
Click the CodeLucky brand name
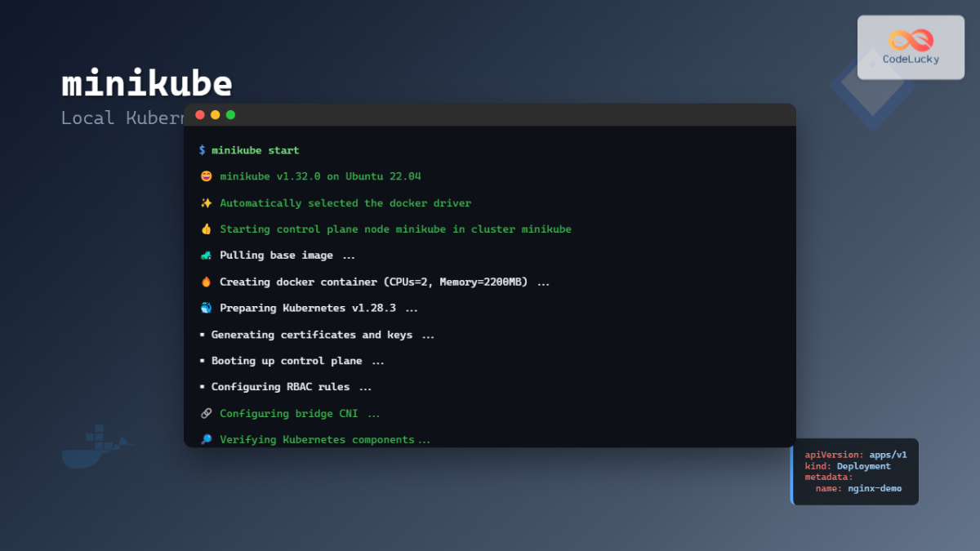911,59
